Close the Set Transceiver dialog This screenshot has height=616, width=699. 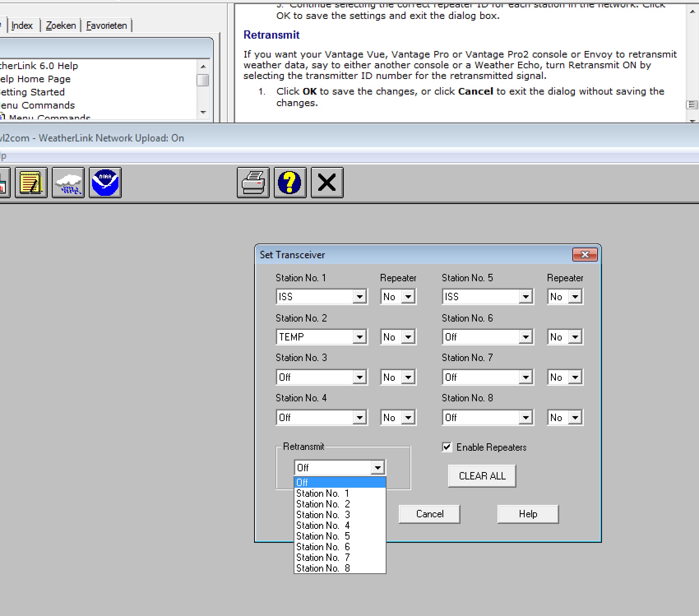[585, 255]
